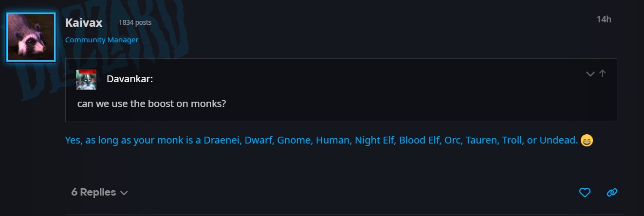Click Davankar's name in the quote header
Image resolution: width=644 pixels, height=216 pixels.
[130, 78]
